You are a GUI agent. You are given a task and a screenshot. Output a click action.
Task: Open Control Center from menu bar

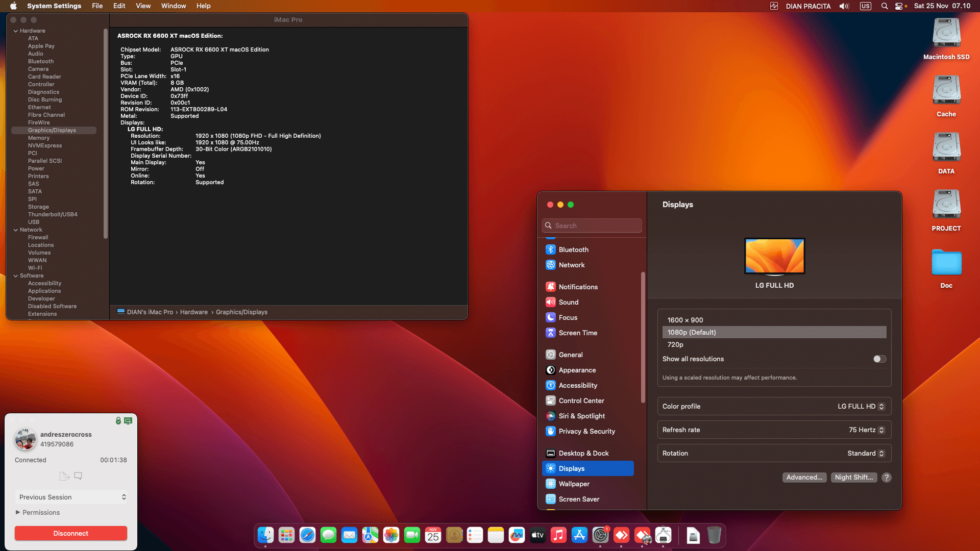coord(899,6)
